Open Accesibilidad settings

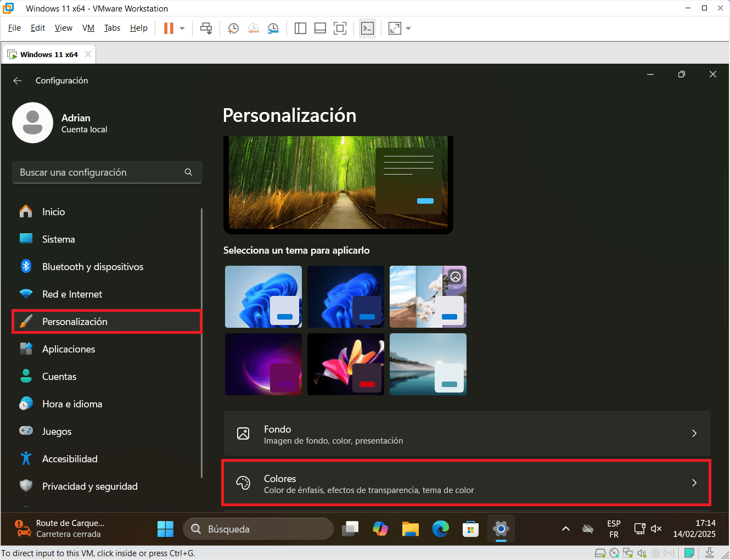tap(107, 459)
